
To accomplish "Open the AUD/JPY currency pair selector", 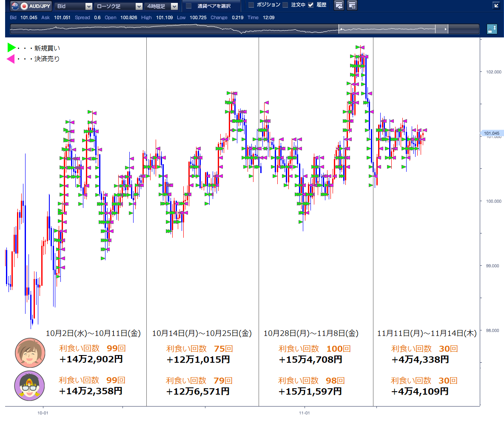I will pyautogui.click(x=31, y=6).
